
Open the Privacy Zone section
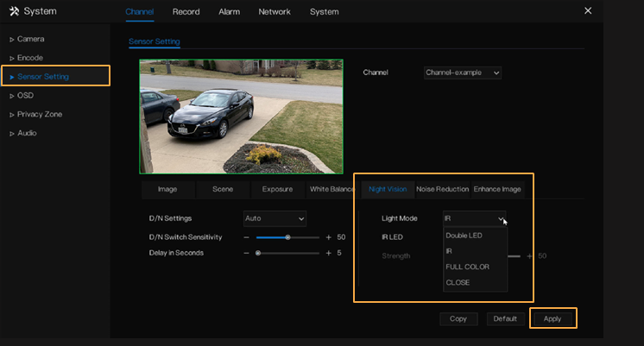tap(39, 114)
